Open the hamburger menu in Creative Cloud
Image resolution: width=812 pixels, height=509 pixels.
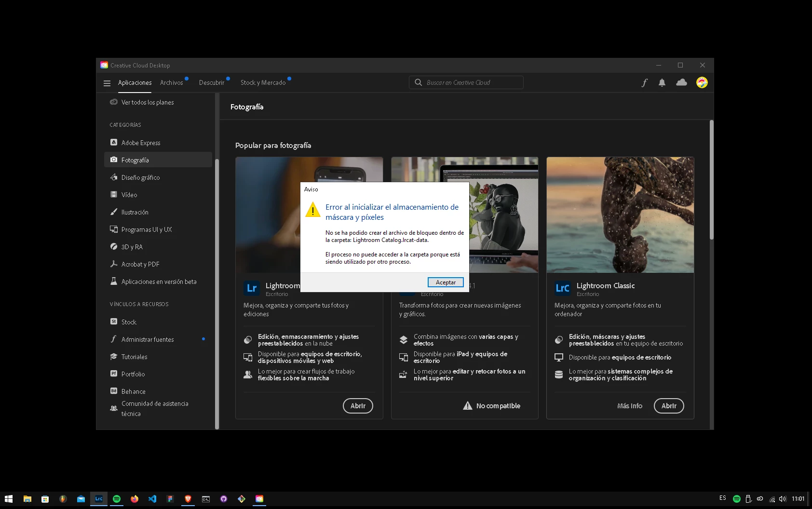click(107, 83)
